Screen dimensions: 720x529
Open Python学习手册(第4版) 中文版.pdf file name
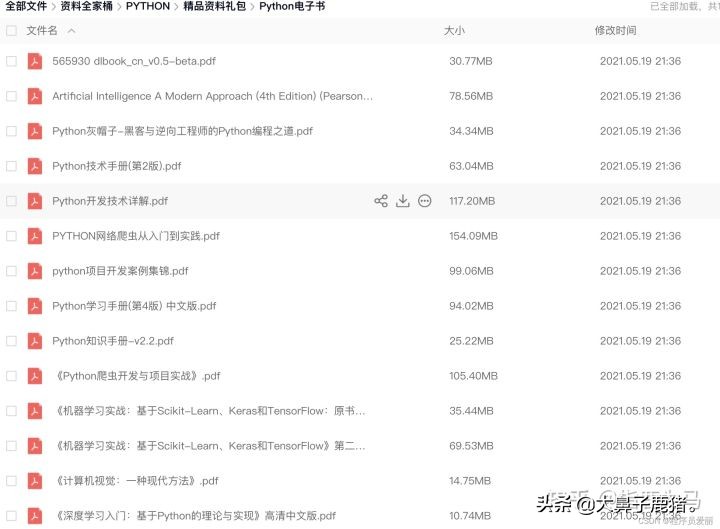click(134, 306)
